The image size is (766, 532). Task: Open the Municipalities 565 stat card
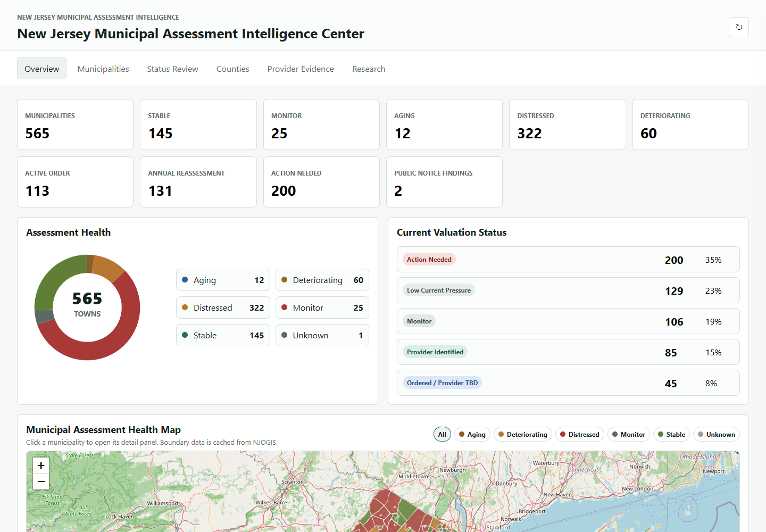pyautogui.click(x=75, y=124)
